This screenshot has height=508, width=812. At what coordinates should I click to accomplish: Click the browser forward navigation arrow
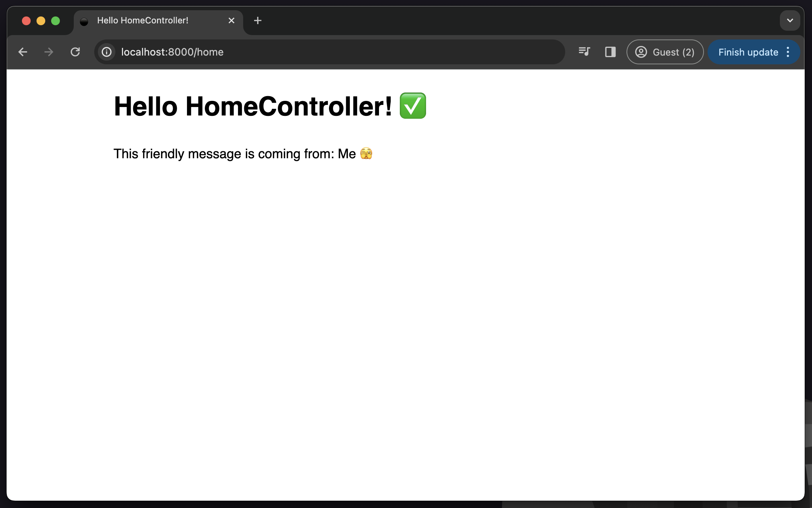coord(49,52)
